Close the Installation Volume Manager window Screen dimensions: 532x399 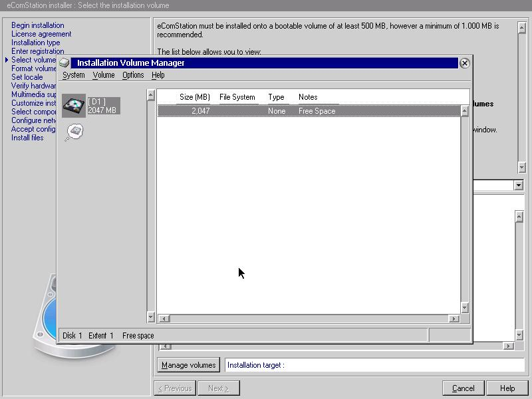(x=464, y=63)
